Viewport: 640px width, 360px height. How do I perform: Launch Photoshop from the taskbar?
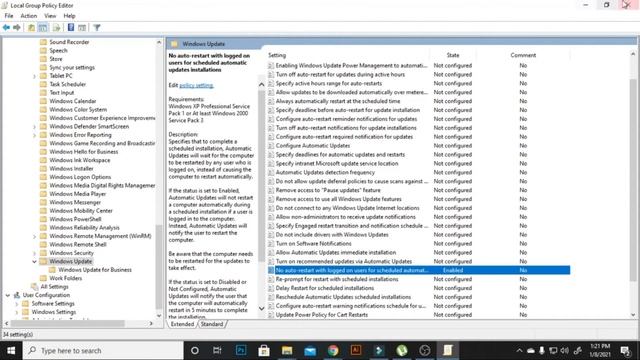pos(241,350)
